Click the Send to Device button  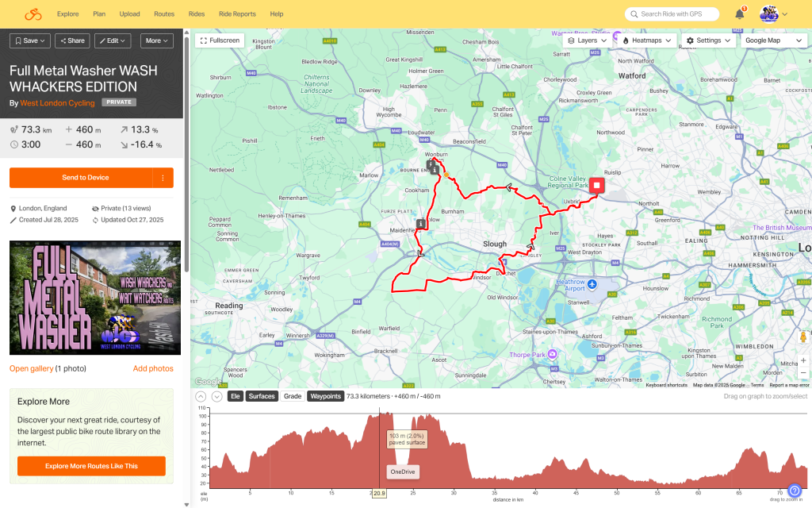point(81,178)
